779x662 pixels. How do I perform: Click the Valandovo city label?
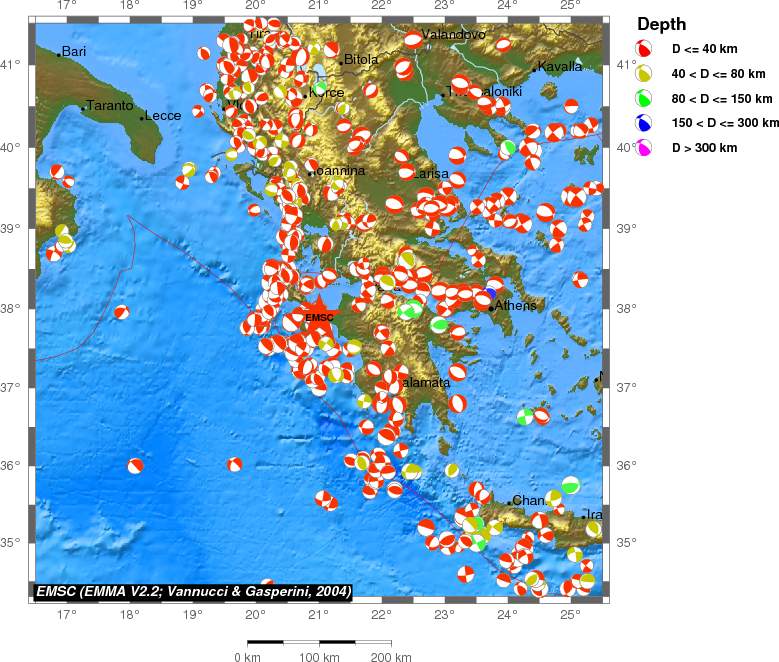(454, 35)
